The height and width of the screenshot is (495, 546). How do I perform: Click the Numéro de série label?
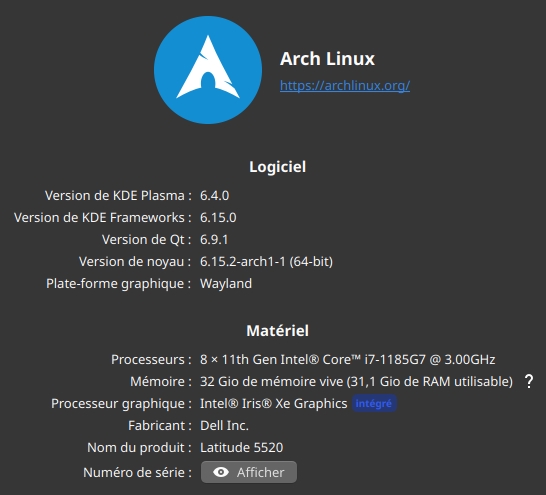137,472
